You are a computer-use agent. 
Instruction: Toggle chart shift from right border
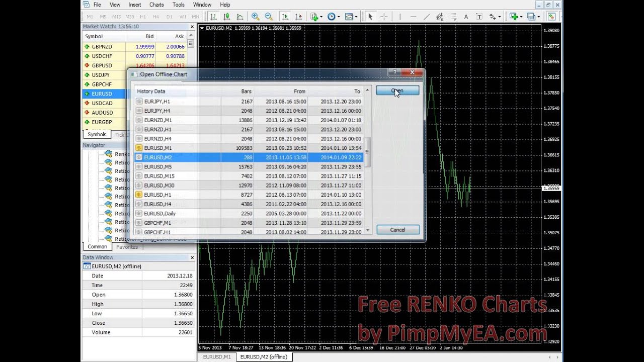click(x=297, y=17)
